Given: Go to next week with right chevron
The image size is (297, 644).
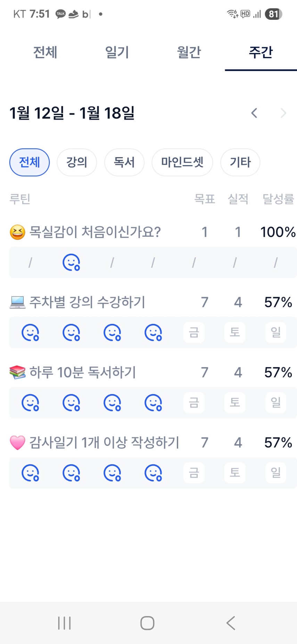Looking at the screenshot, I should pos(283,113).
